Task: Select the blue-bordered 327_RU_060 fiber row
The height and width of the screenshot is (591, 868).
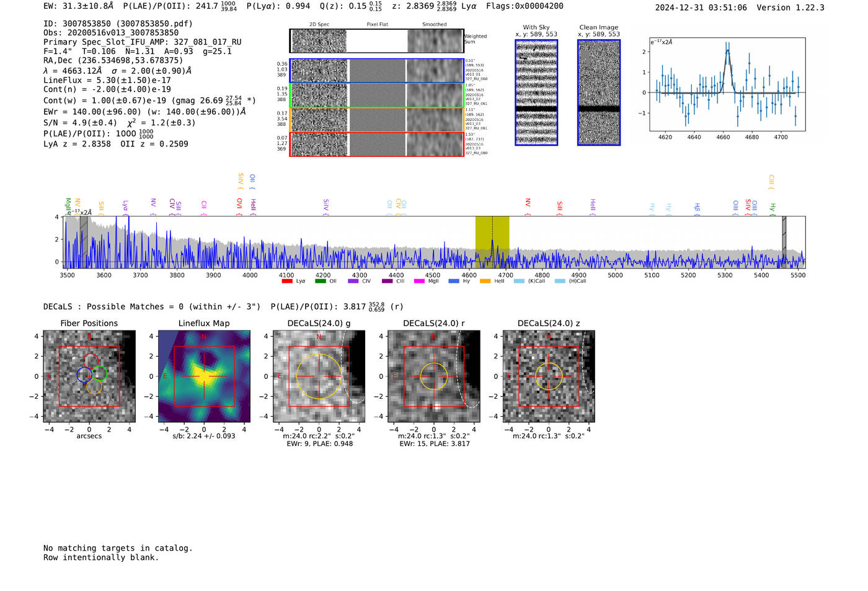Action: pos(376,71)
